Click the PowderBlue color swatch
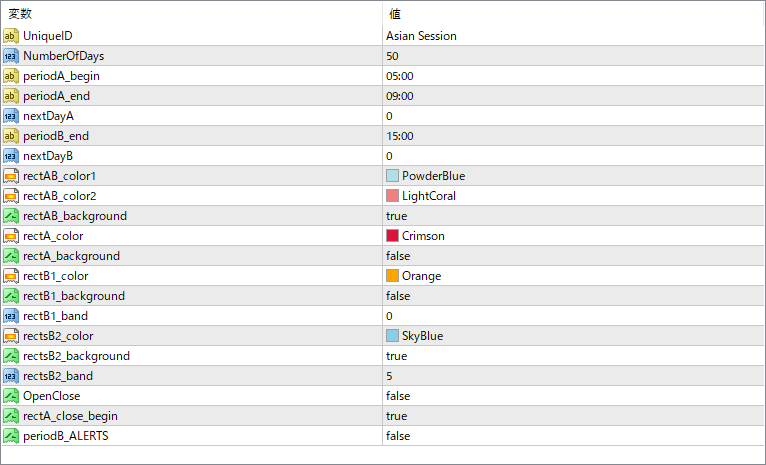 coord(392,176)
